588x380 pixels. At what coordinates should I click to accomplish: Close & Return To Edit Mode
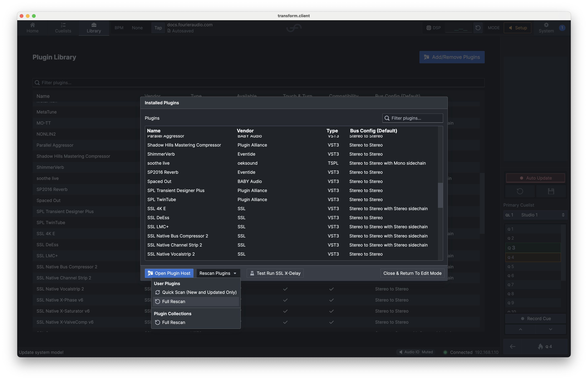(412, 273)
